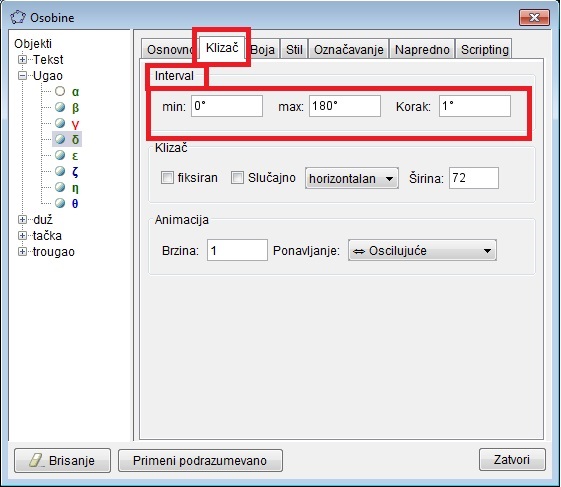Image resolution: width=561 pixels, height=487 pixels.
Task: Click the visibility bullet beside γ
Action: pos(60,123)
